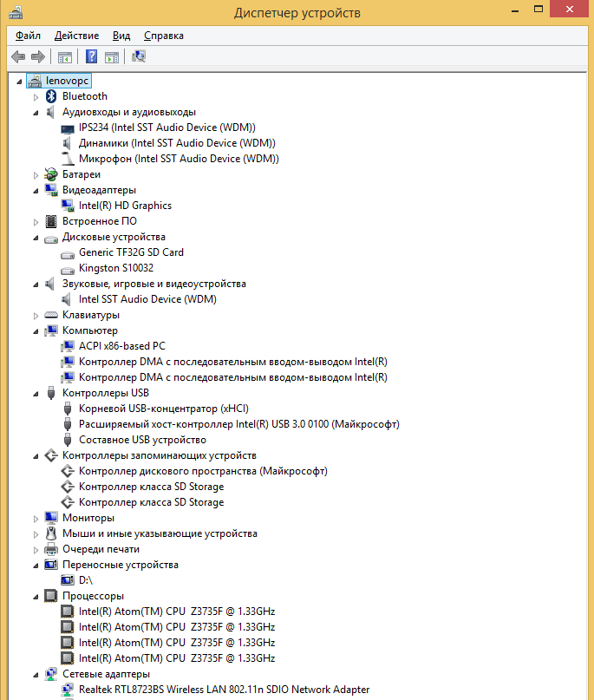Minimize the Диспетчер устройств window
Screen dimensions: 594x700
[515, 10]
